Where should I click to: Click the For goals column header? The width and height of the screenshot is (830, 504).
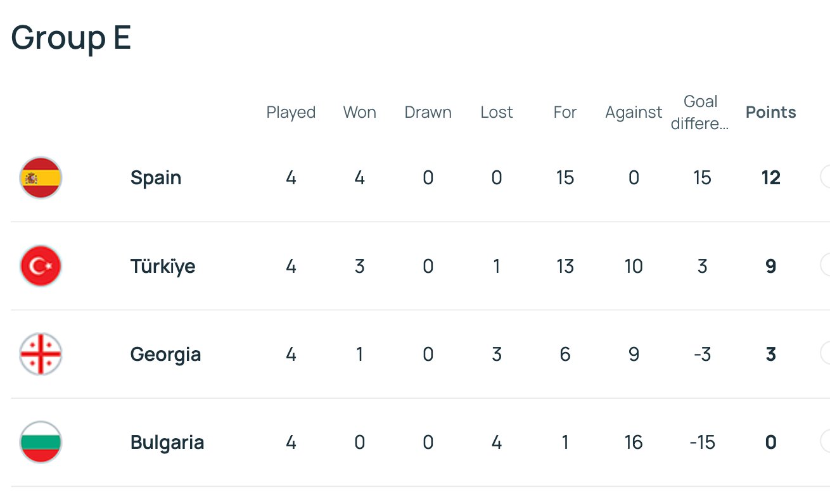pos(565,113)
